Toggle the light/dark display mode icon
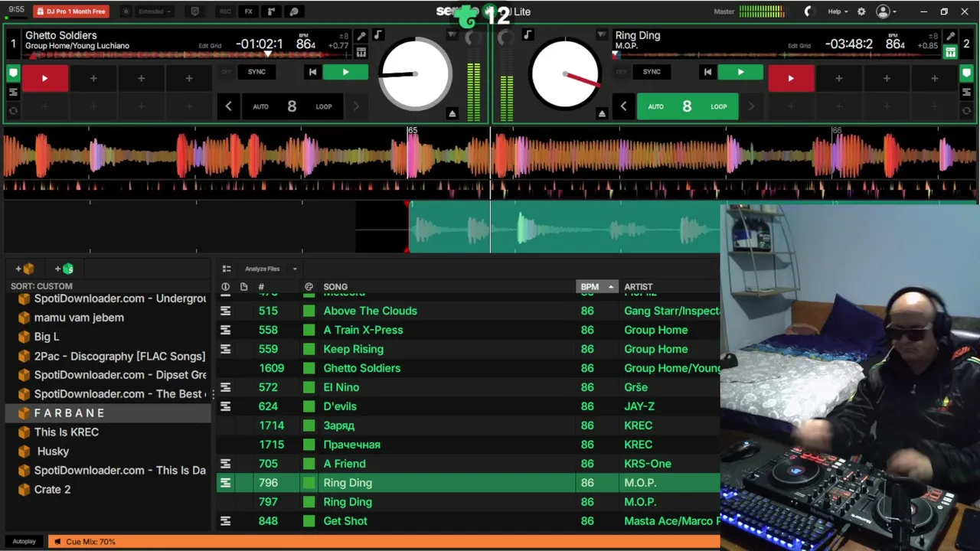980x551 pixels. (x=126, y=11)
